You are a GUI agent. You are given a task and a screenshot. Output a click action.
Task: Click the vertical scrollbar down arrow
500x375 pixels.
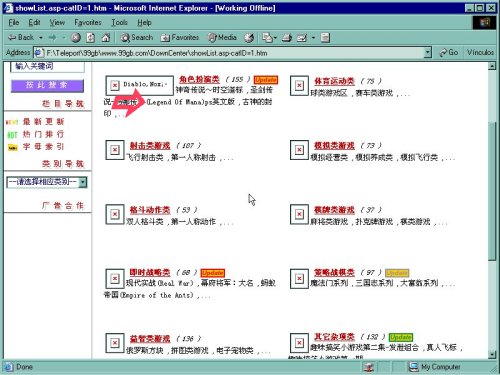tap(492, 354)
